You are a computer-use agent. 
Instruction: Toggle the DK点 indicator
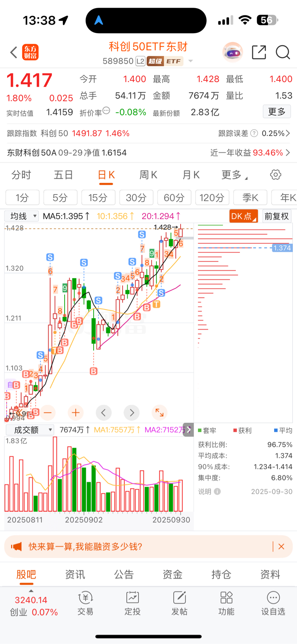tap(244, 216)
